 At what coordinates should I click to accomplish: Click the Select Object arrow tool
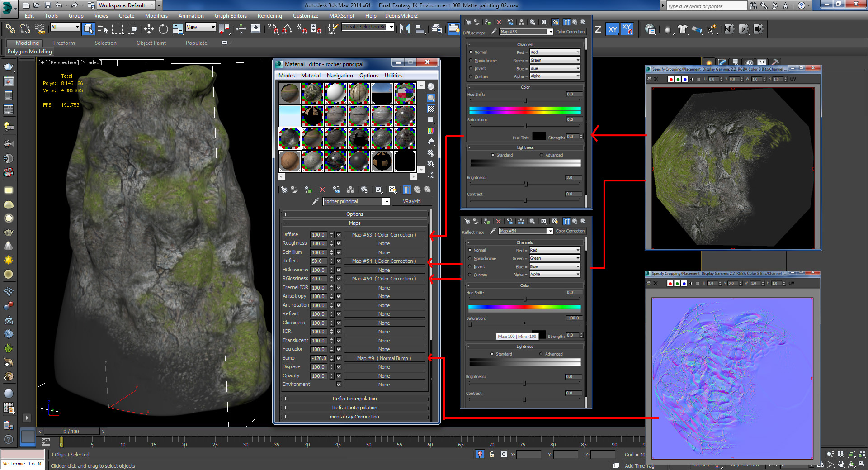tap(89, 29)
